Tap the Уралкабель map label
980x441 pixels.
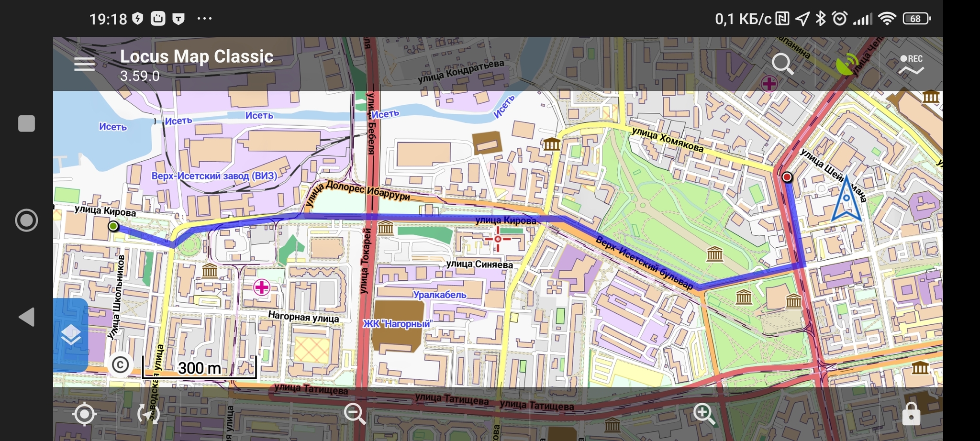[439, 295]
